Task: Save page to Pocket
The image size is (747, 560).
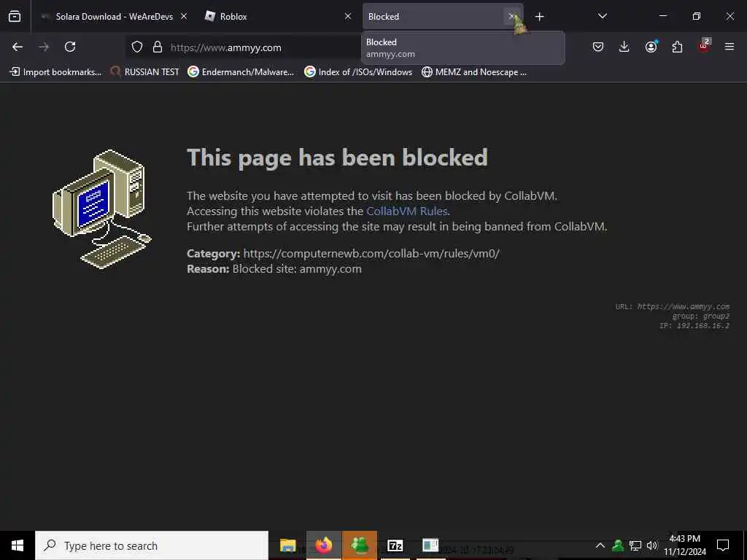Action: coord(598,47)
